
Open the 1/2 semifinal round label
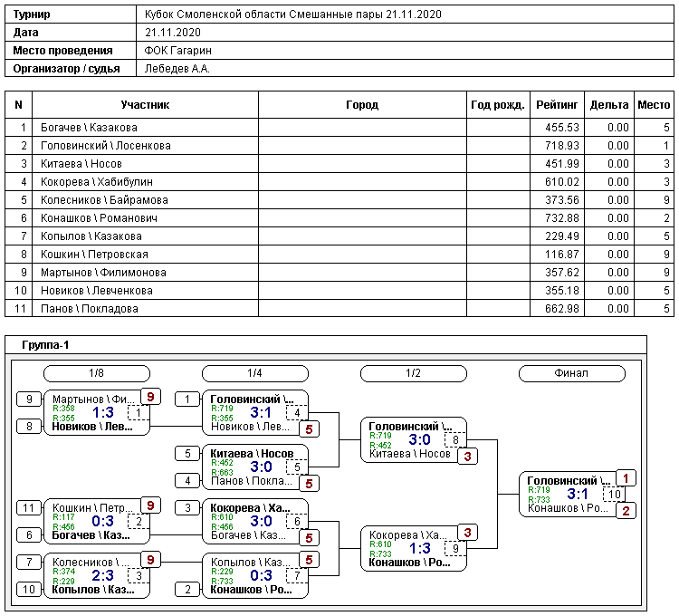(x=413, y=373)
